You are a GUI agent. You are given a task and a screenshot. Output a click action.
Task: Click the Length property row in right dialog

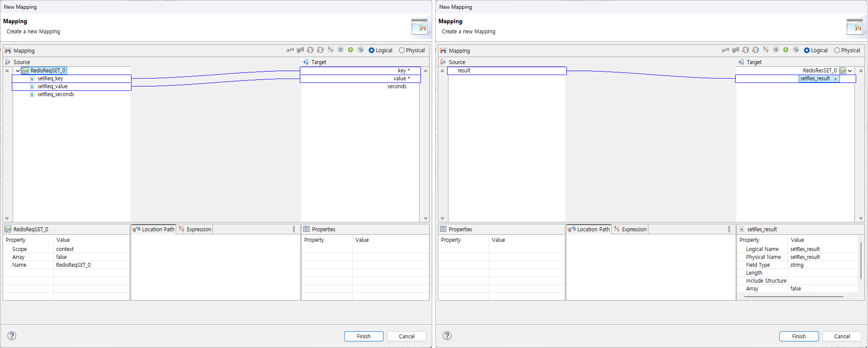pyautogui.click(x=797, y=273)
